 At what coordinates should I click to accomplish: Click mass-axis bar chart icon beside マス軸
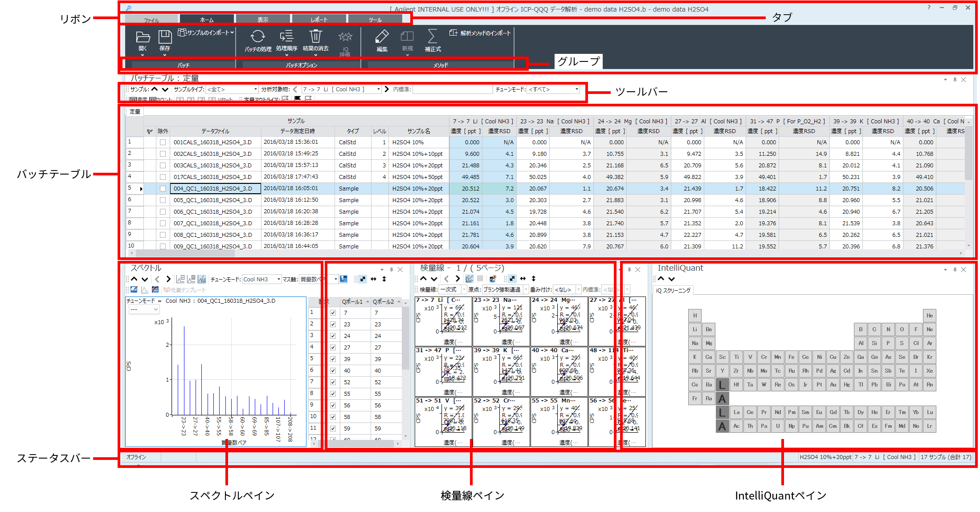point(344,279)
